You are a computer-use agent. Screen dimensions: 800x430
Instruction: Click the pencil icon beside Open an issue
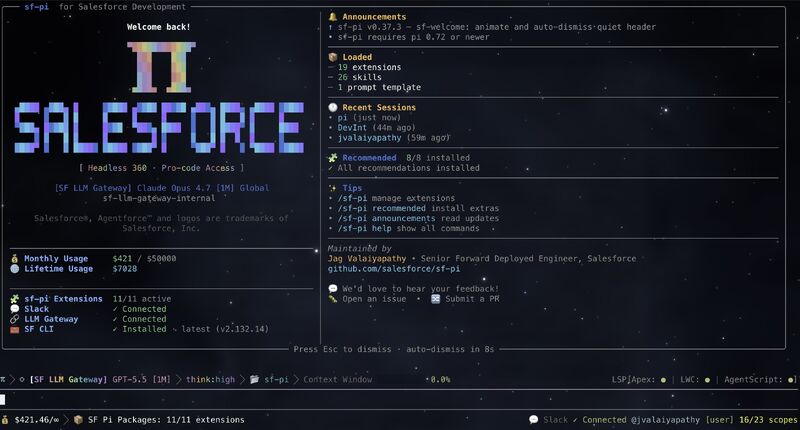pyautogui.click(x=333, y=299)
